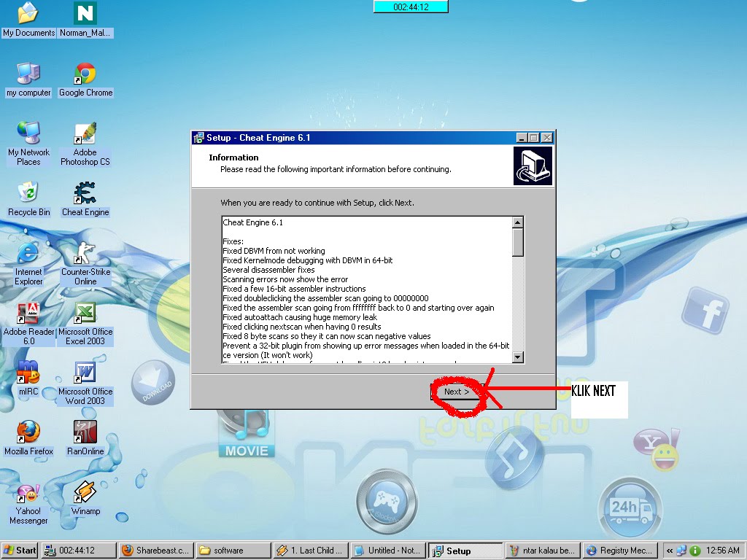Switch to the 002:44:12 taskbar item
The width and height of the screenshot is (747, 560).
[x=79, y=551]
